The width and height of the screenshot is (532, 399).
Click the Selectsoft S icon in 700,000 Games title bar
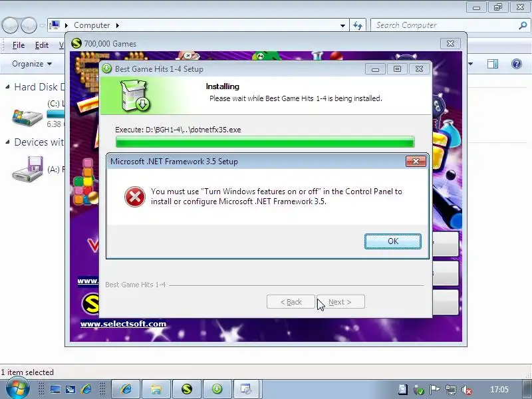click(x=76, y=43)
